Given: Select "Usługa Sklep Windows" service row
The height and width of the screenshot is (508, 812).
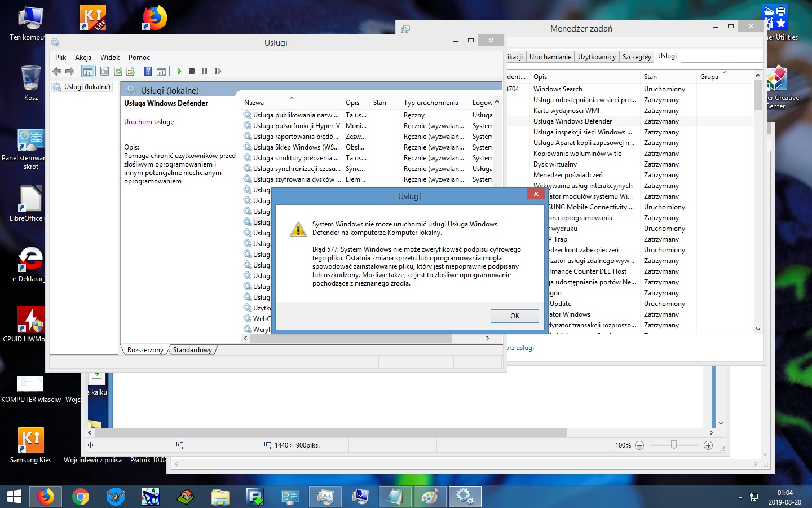Looking at the screenshot, I should click(x=368, y=147).
